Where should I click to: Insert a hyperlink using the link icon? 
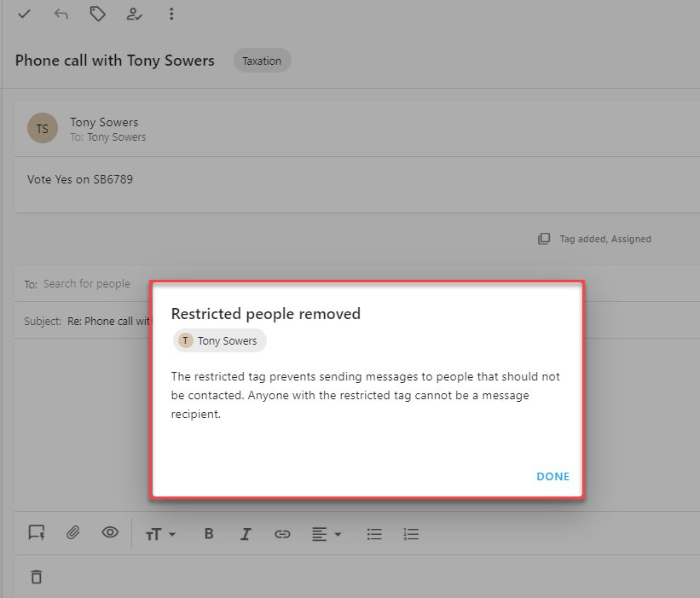coord(282,534)
